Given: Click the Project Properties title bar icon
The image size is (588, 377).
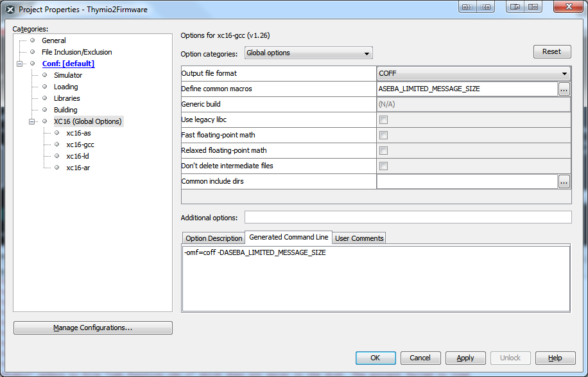Looking at the screenshot, I should (x=10, y=10).
